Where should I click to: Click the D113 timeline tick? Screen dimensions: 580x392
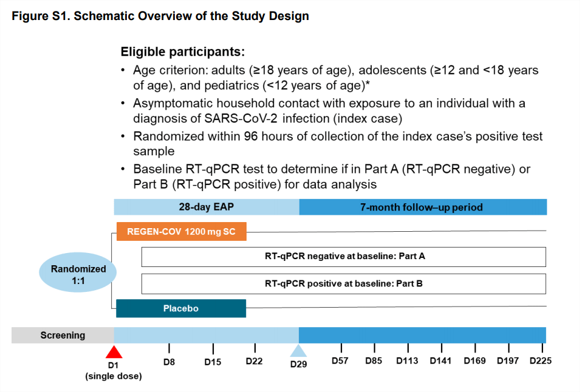click(408, 348)
